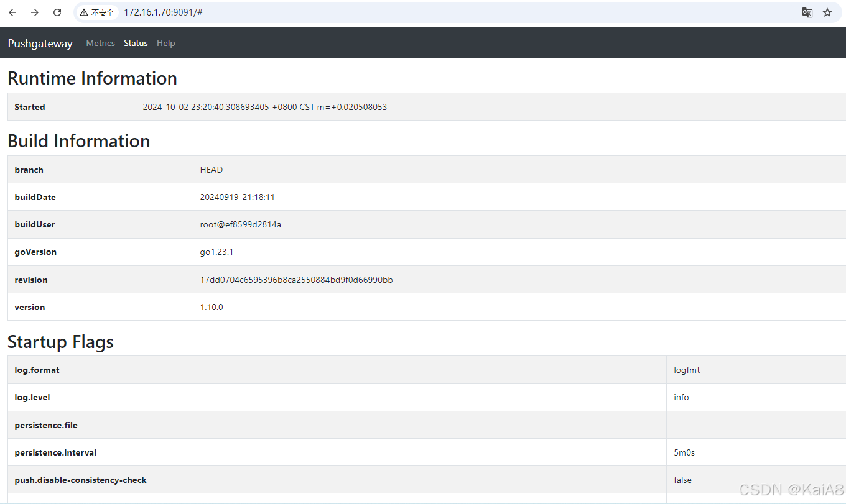Select the revision row label
This screenshot has height=504, width=846.
point(31,280)
